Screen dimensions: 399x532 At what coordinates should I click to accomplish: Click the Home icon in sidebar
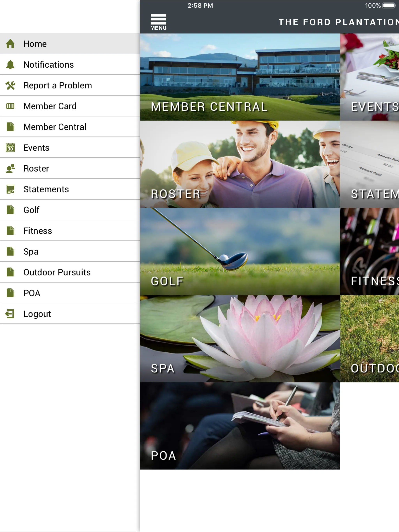point(11,43)
